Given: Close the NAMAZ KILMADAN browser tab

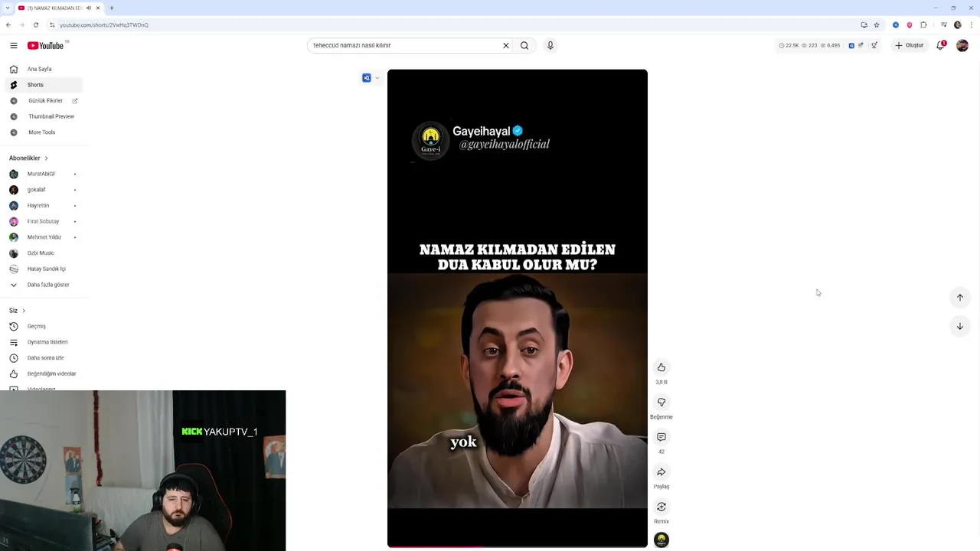Looking at the screenshot, I should point(98,8).
